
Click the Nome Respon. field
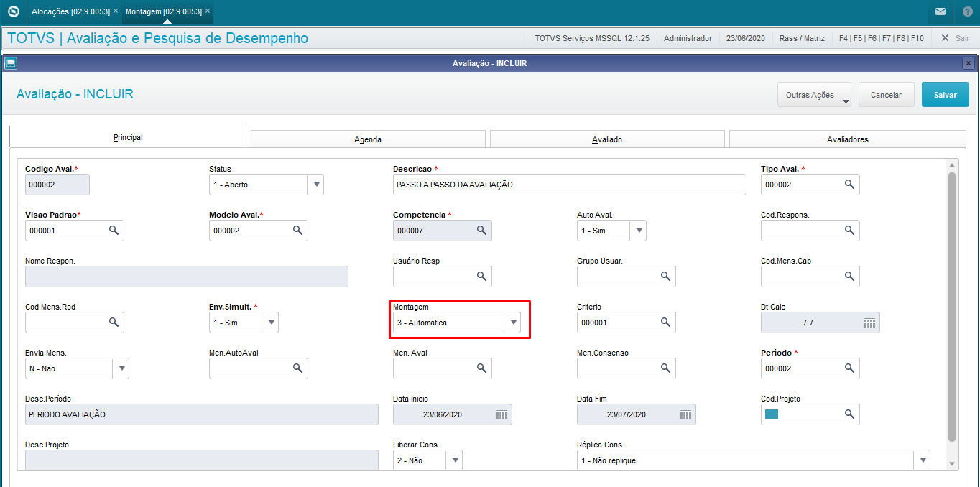pos(187,277)
